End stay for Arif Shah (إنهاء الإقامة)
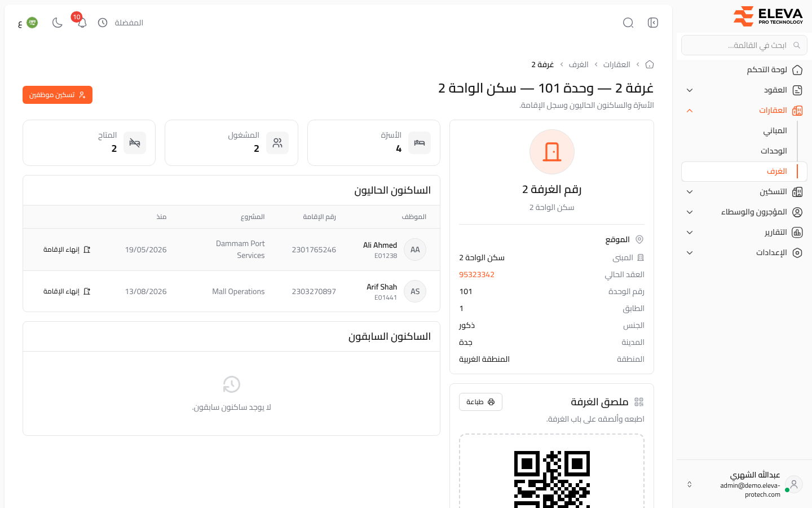Screen dimensions: 812x508 point(67,291)
